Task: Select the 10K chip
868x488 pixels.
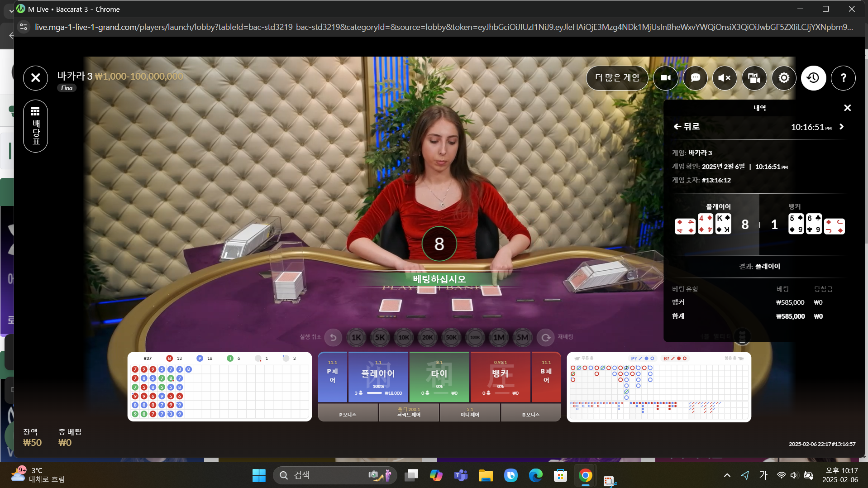Action: (404, 337)
